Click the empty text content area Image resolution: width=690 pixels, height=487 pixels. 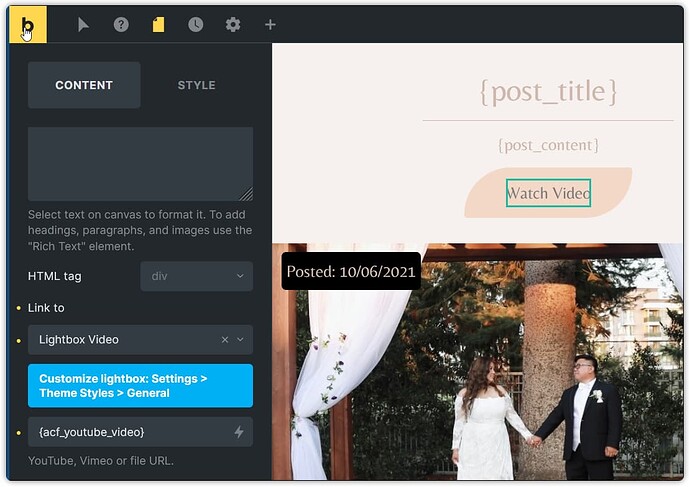point(140,164)
